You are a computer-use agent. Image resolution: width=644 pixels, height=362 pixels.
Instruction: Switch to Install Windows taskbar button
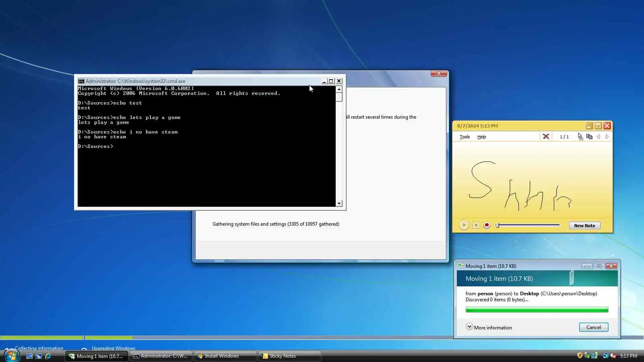click(225, 356)
